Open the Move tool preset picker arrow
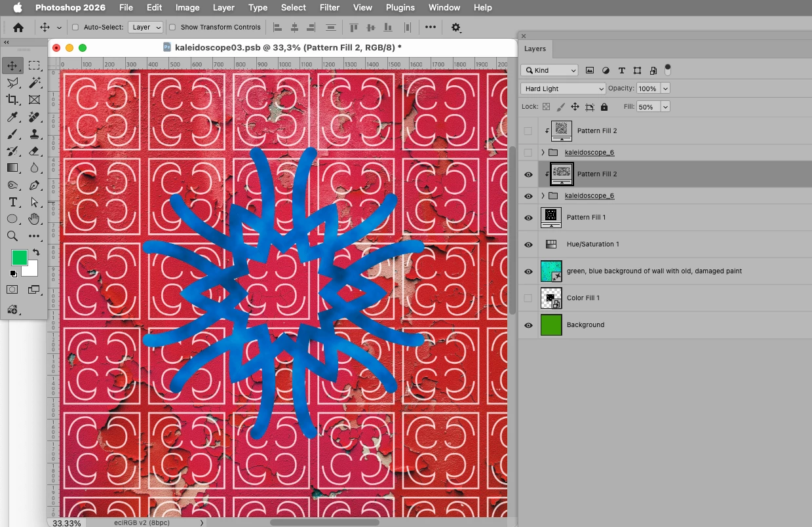 (59, 28)
